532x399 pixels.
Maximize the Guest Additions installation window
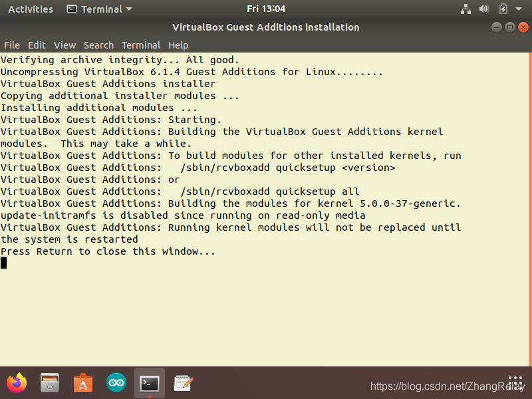(x=510, y=27)
